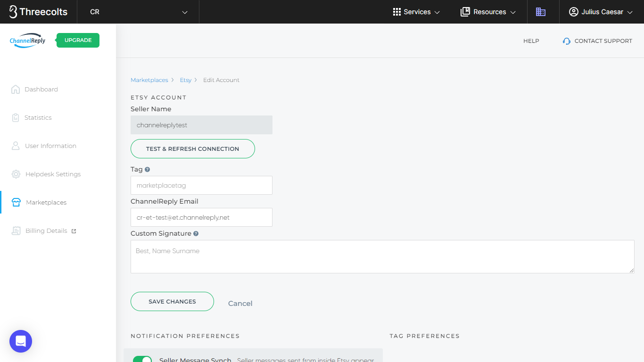
Task: Click the Tag help icon
Action: (x=148, y=169)
